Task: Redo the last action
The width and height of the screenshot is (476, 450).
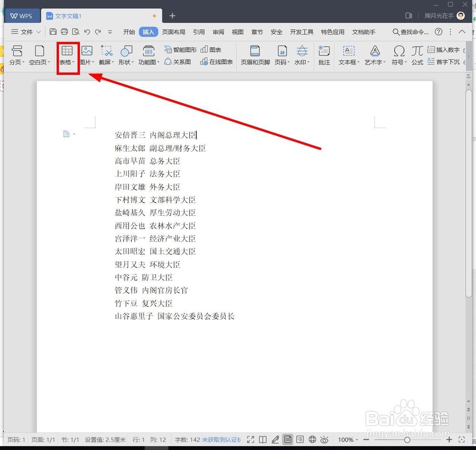Action: (x=98, y=31)
